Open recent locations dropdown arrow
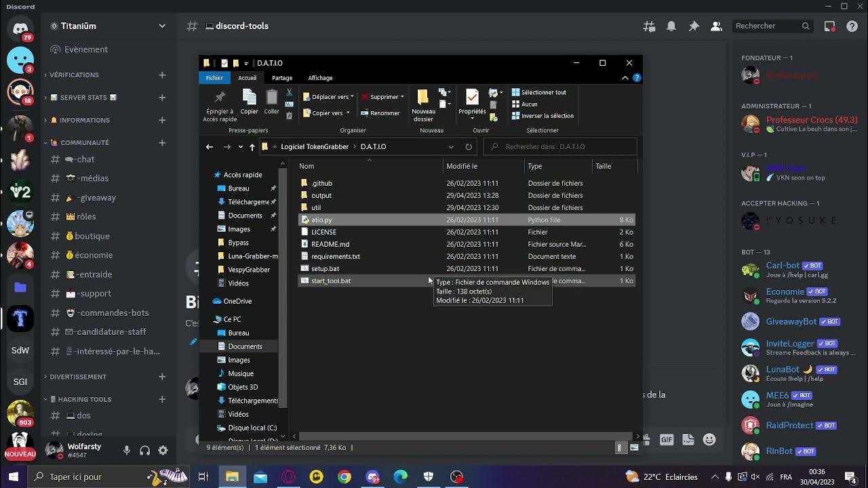The height and width of the screenshot is (488, 868). [240, 146]
